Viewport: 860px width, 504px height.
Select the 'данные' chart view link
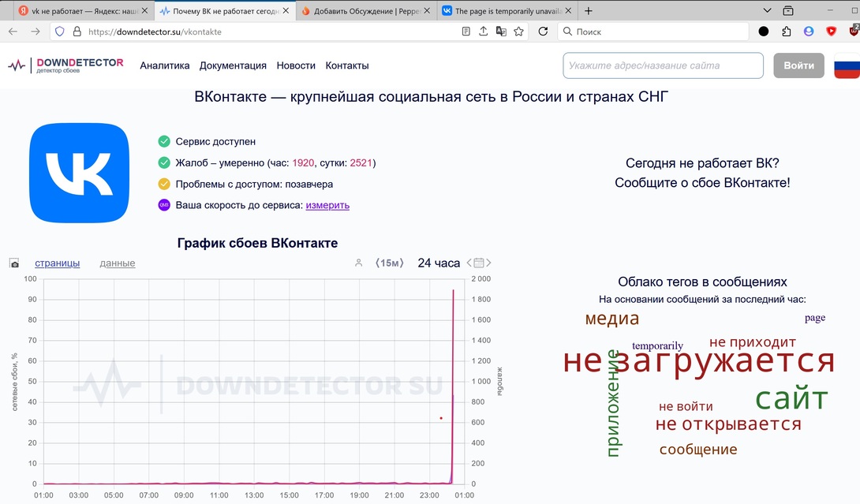click(118, 263)
